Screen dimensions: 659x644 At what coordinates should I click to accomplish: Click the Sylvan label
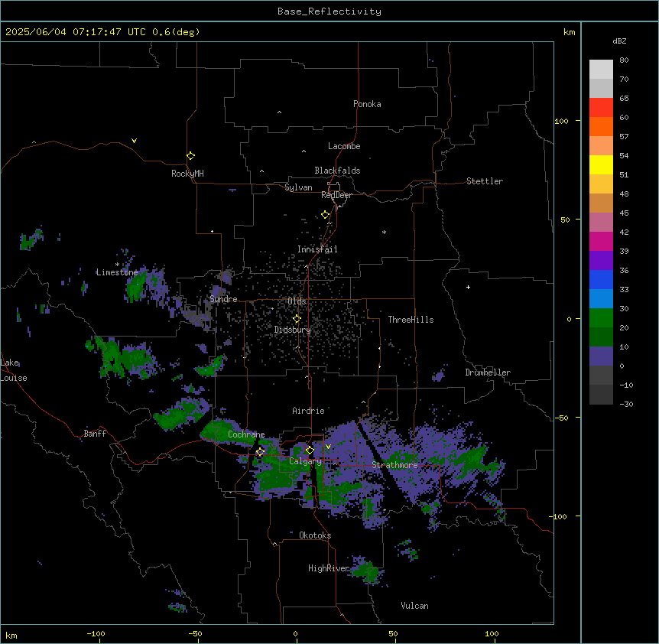point(298,187)
